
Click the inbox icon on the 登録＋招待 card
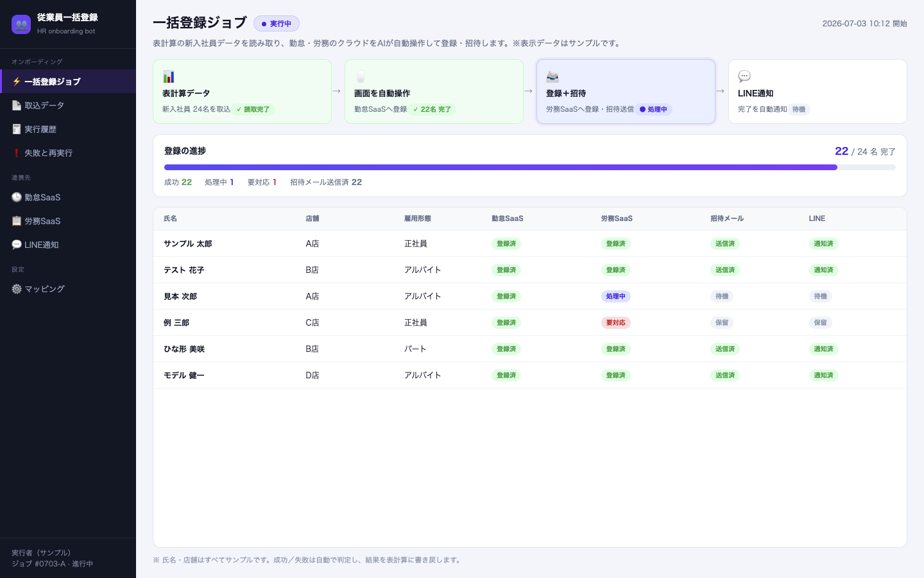(x=552, y=76)
